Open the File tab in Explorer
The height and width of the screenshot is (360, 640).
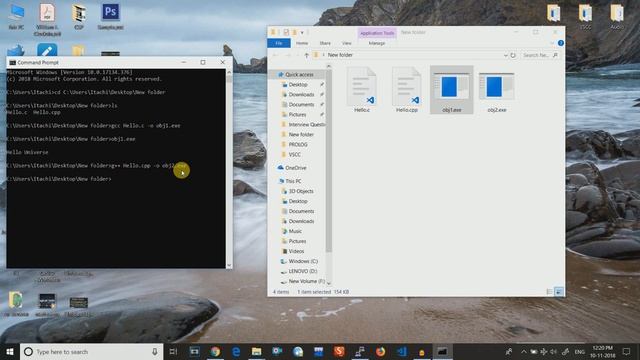[x=279, y=43]
